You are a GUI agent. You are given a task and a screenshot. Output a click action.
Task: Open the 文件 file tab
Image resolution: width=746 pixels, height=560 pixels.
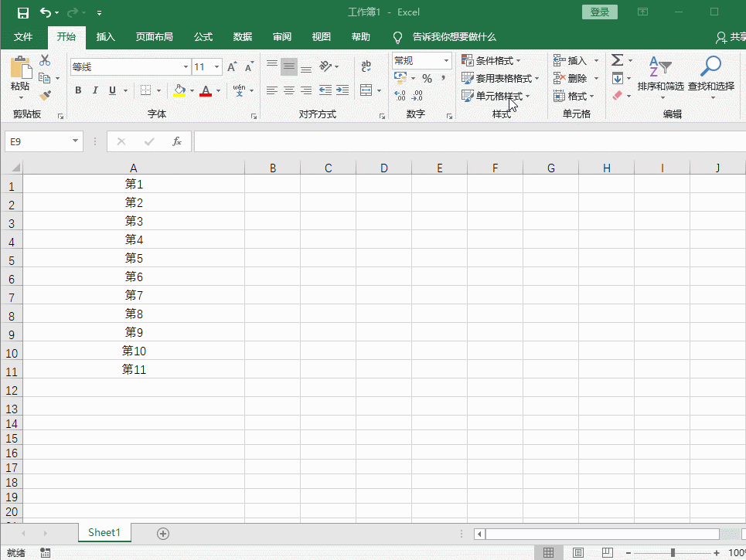23,37
